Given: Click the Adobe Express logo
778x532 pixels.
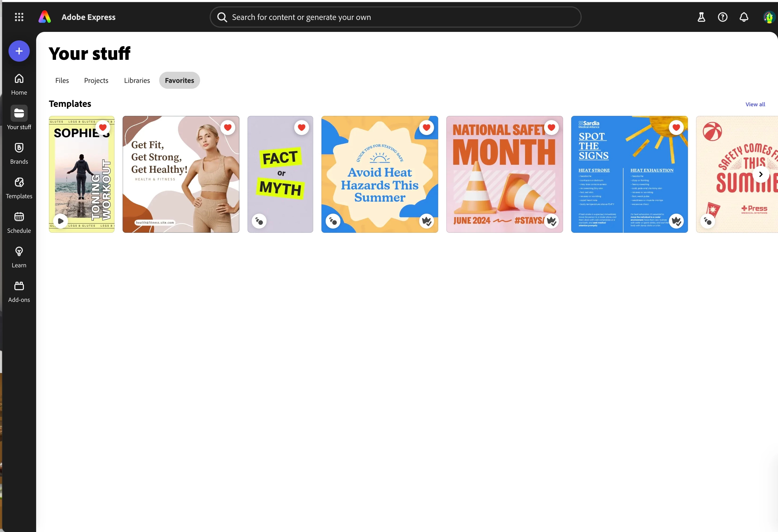Looking at the screenshot, I should [45, 17].
